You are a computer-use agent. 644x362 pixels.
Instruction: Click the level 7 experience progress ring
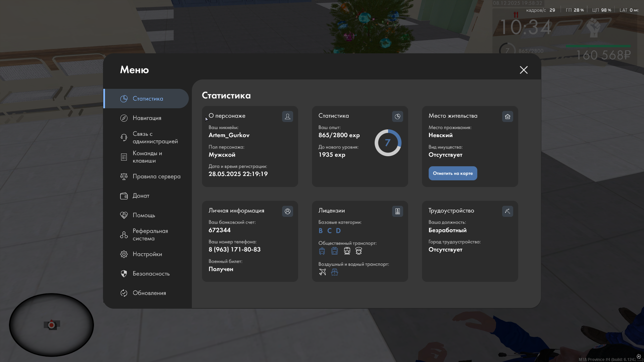388,143
